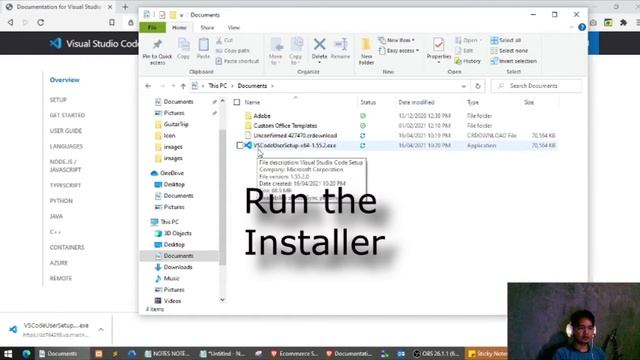Click Select none in ribbon

(x=509, y=51)
